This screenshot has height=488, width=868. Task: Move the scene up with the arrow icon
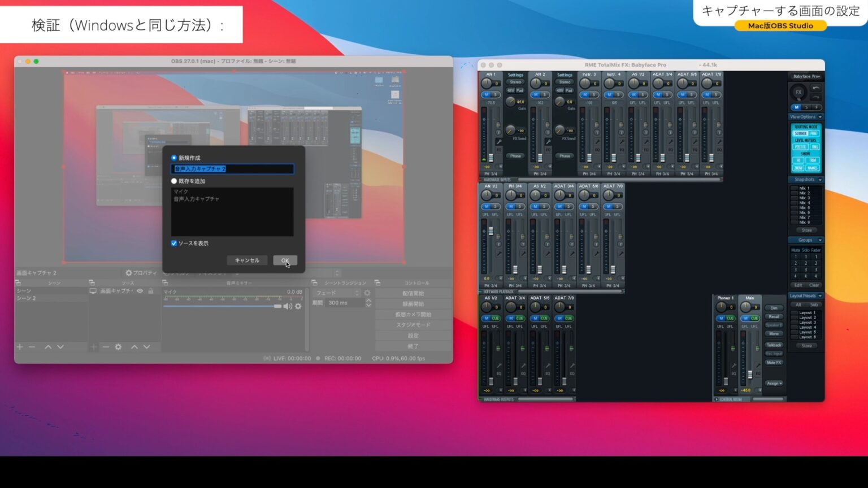[48, 347]
